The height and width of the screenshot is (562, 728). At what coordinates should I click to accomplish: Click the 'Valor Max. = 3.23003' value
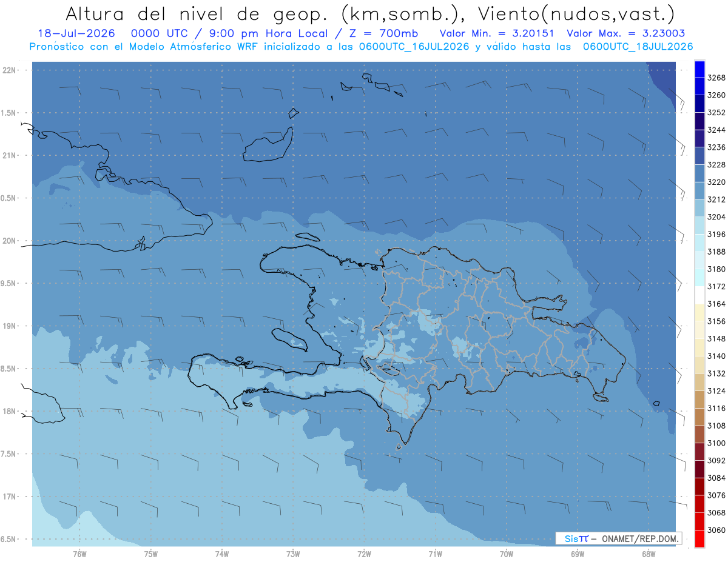(x=625, y=33)
